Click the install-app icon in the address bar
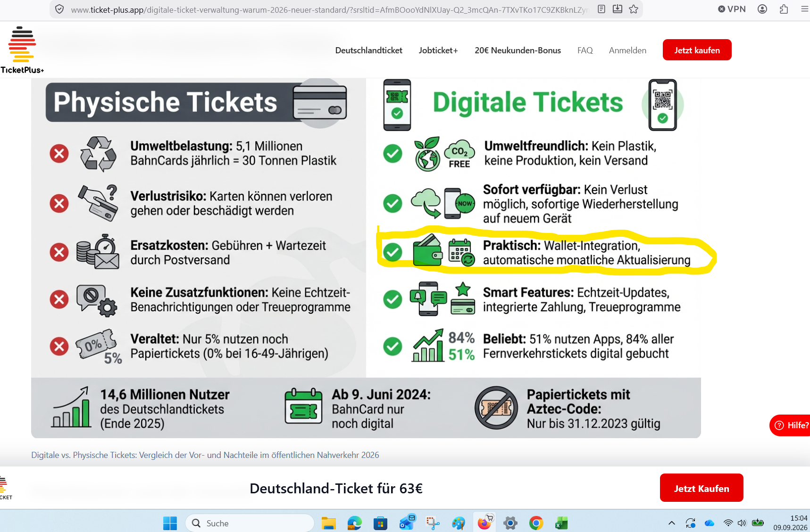Screen dimensions: 810x532 pos(617,9)
